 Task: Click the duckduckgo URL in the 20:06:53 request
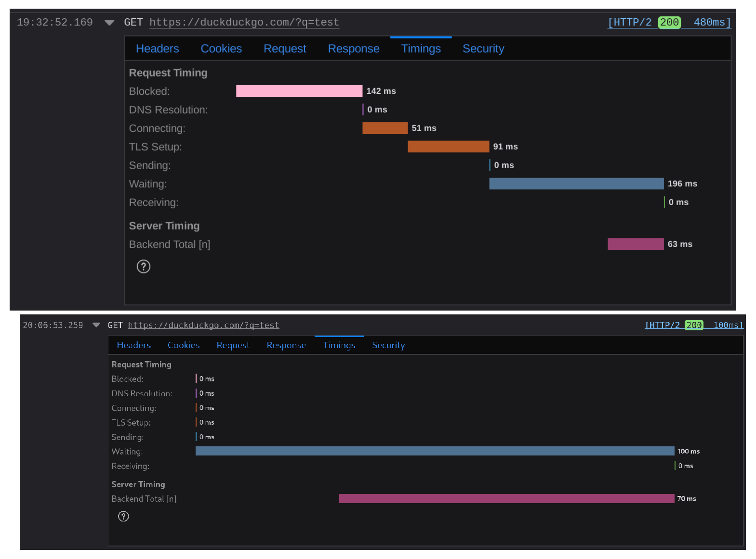click(203, 325)
